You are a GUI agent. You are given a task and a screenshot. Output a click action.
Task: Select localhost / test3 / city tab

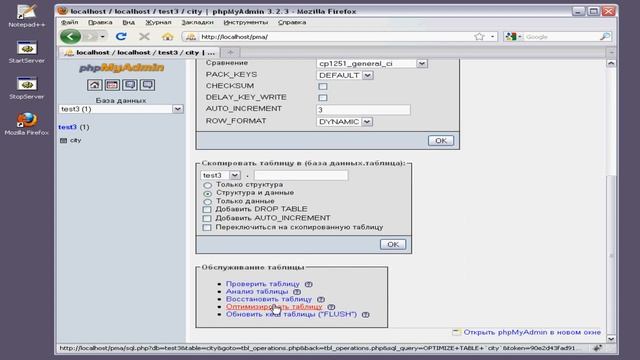(x=140, y=53)
